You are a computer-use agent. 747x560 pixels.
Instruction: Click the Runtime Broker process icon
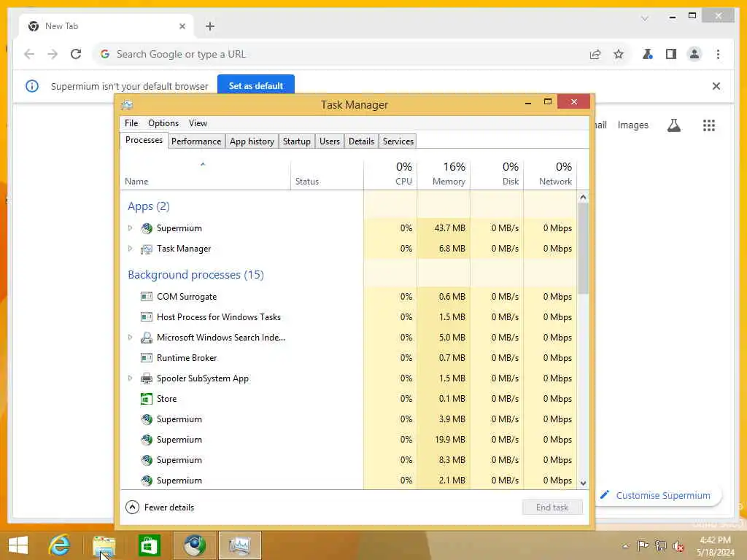[147, 358]
